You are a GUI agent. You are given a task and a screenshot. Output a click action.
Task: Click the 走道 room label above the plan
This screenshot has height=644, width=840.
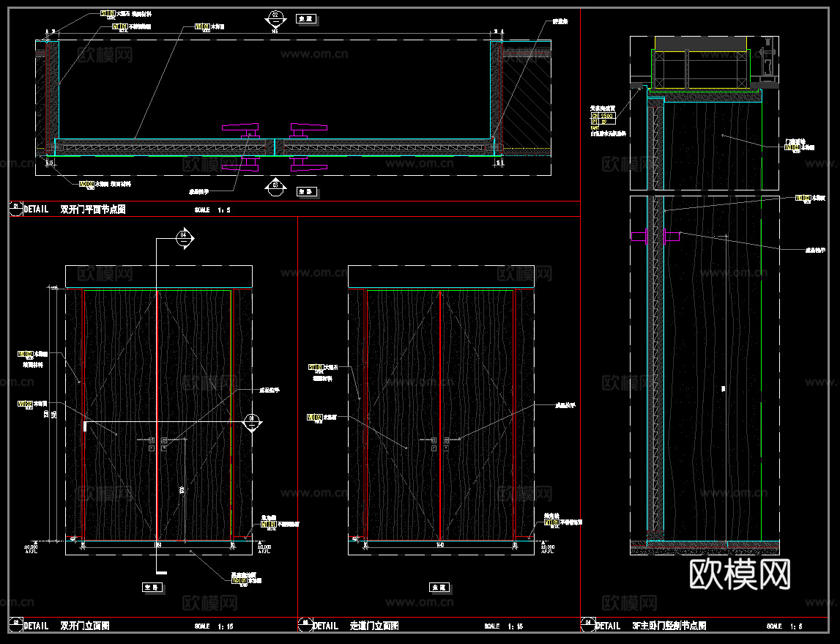point(305,19)
